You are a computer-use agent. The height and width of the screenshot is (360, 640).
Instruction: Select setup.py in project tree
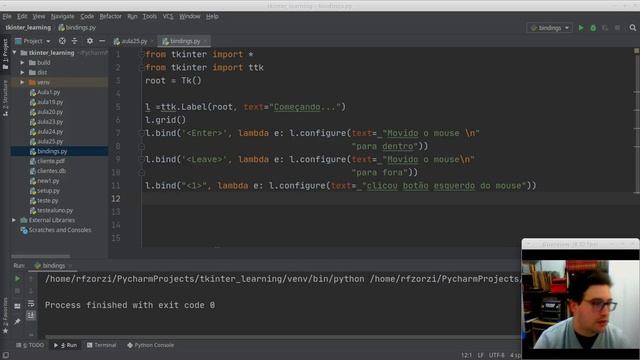(48, 191)
